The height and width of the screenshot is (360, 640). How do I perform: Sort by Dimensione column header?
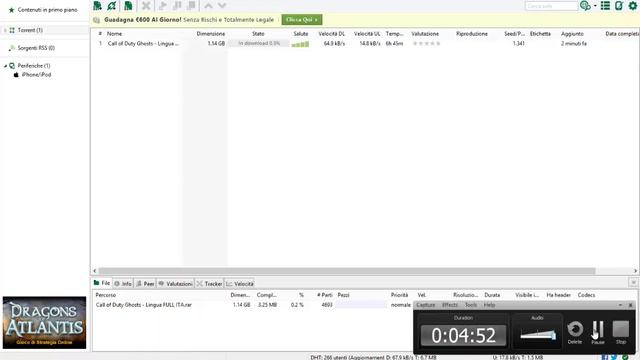[211, 34]
